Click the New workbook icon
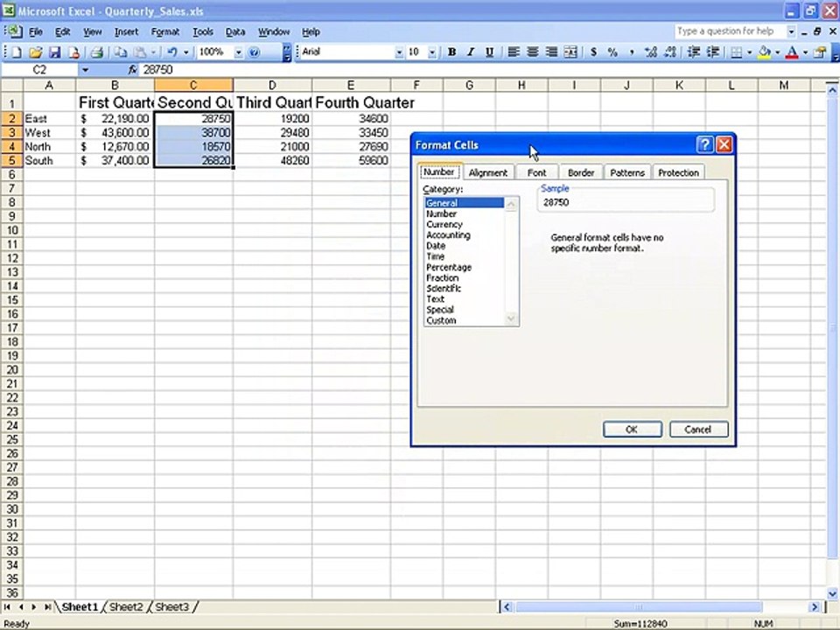The width and height of the screenshot is (840, 630). 17,52
